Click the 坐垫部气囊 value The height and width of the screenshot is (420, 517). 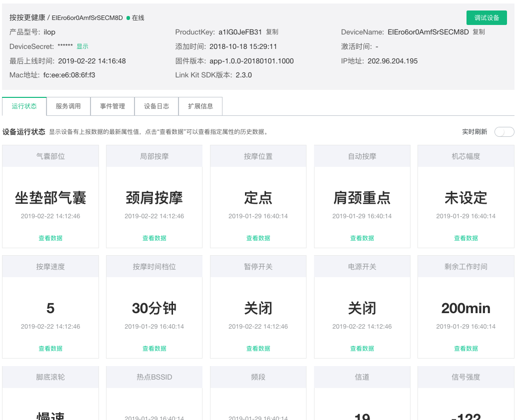click(50, 198)
